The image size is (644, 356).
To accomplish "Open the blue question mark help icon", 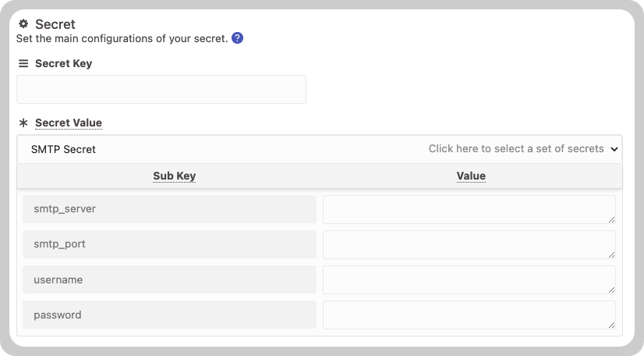I will pyautogui.click(x=237, y=38).
